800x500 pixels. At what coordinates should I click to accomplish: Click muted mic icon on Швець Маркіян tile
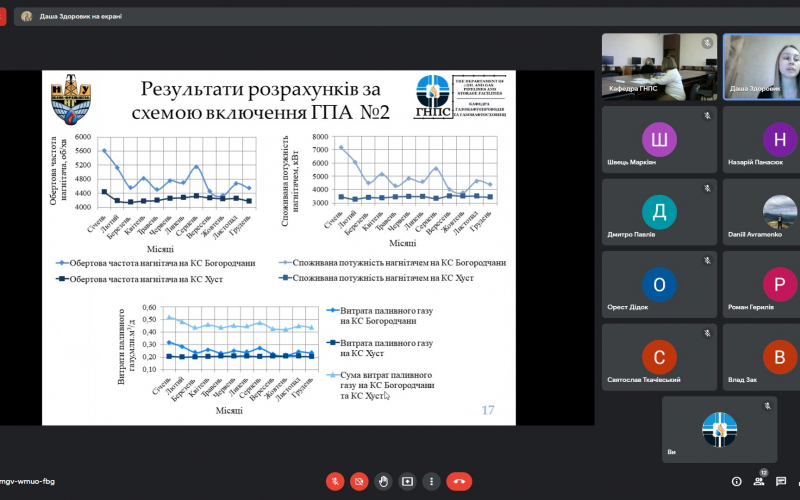pyautogui.click(x=707, y=116)
